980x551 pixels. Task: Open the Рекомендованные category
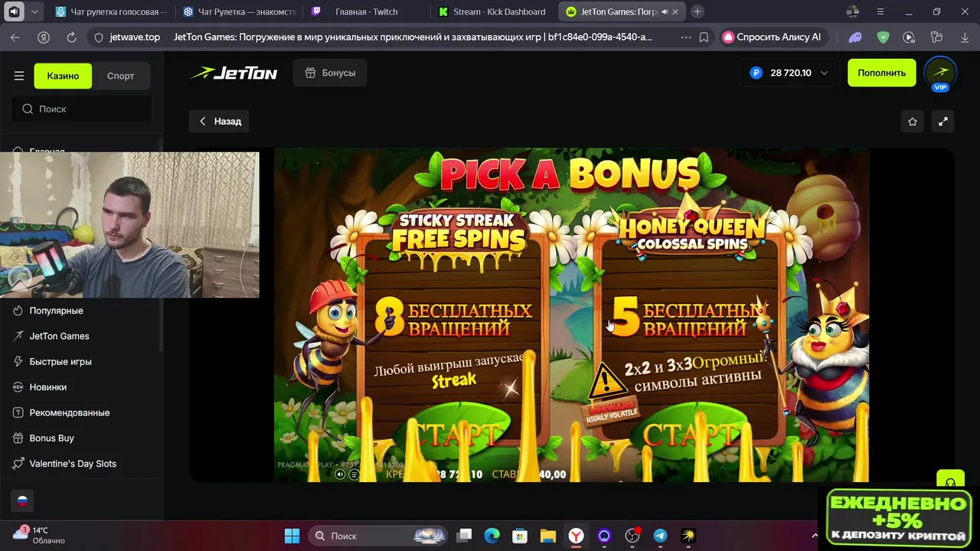[70, 412]
